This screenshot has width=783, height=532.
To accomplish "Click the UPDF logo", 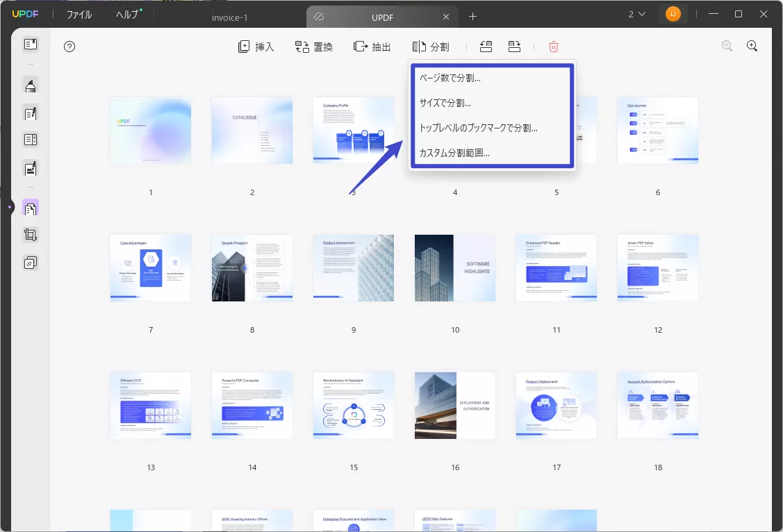I will tap(25, 14).
